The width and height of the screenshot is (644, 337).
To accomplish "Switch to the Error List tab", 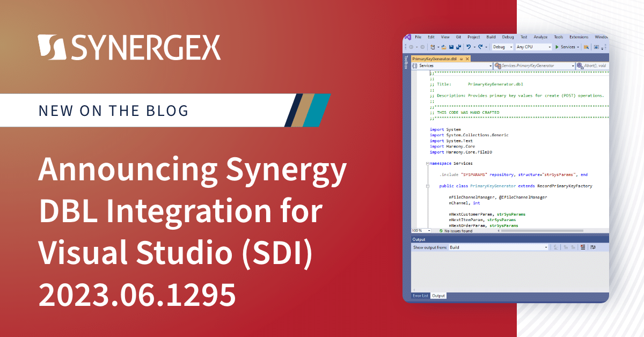I will click(x=420, y=296).
